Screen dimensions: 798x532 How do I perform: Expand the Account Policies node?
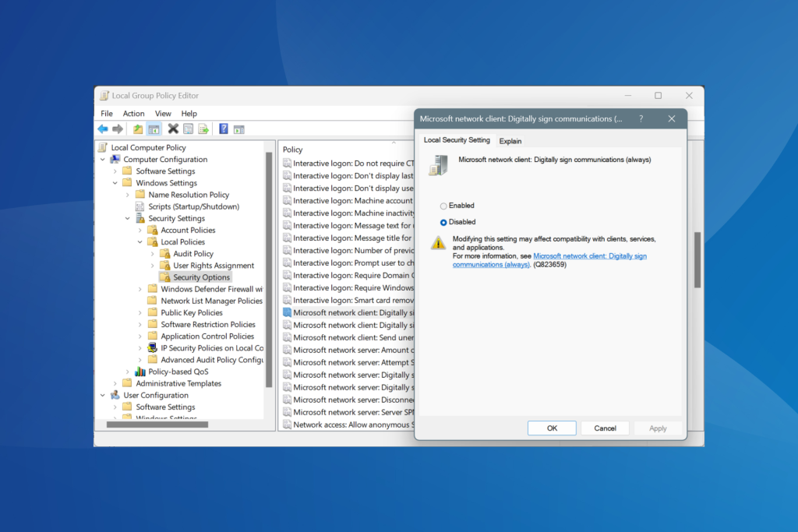click(141, 230)
